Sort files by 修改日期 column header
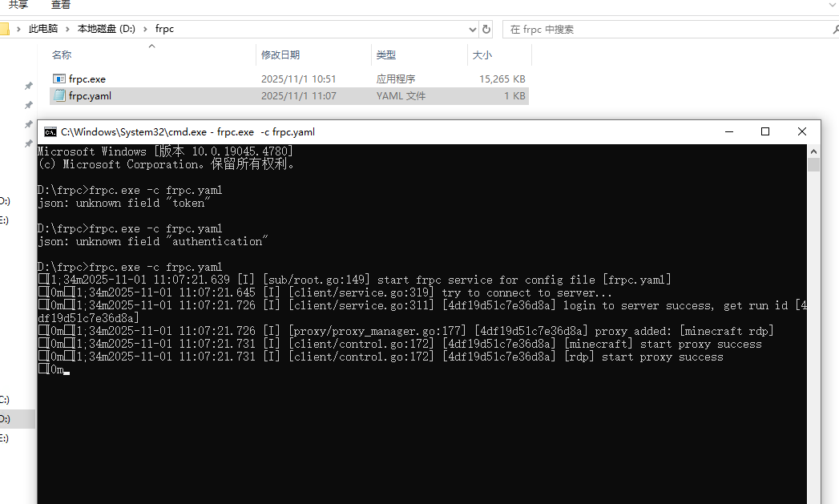The width and height of the screenshot is (839, 504). [x=280, y=55]
